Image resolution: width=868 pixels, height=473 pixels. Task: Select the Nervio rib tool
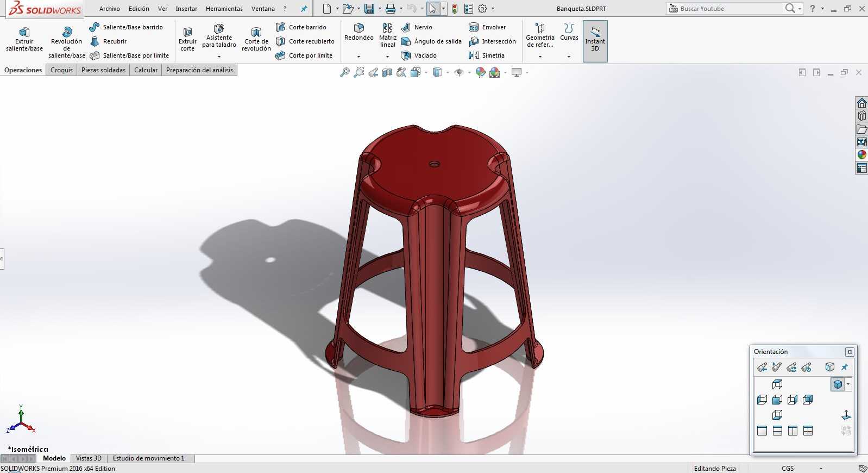pyautogui.click(x=417, y=27)
